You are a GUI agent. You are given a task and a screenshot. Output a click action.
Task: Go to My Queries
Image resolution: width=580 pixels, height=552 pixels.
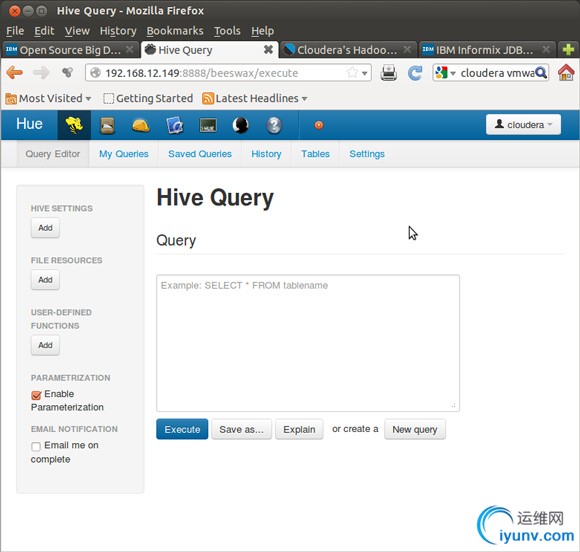pos(124,154)
